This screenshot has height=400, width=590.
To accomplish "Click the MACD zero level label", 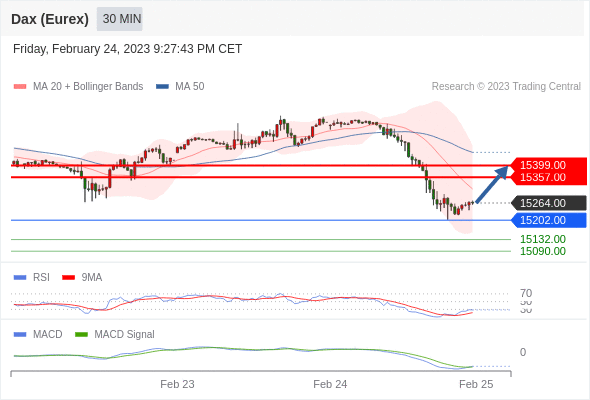I will 523,352.
